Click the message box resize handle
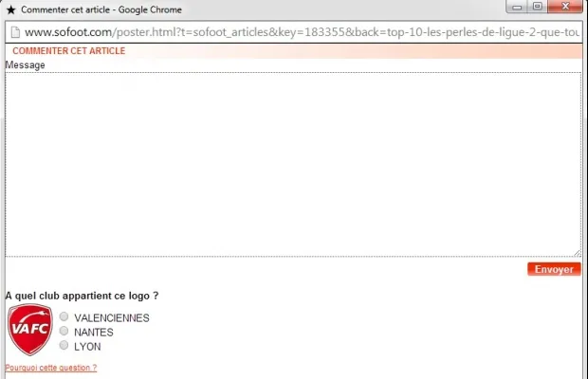This screenshot has width=588, height=379. [x=577, y=252]
